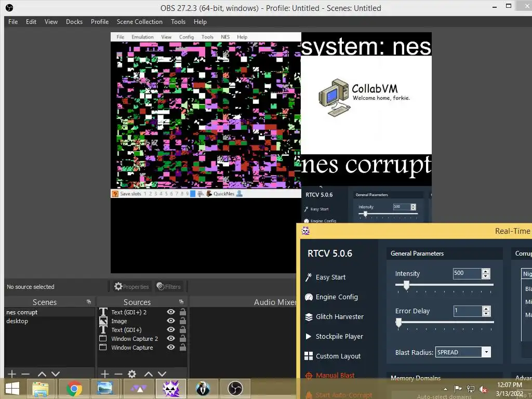Open network icon in system tray

pos(471,389)
